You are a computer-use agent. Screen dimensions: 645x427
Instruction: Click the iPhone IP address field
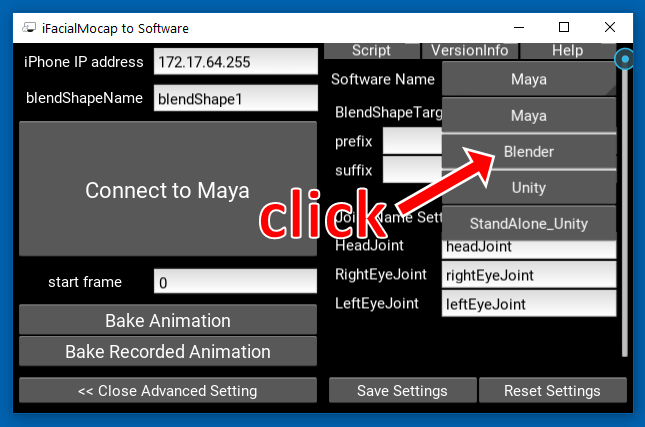coord(236,62)
